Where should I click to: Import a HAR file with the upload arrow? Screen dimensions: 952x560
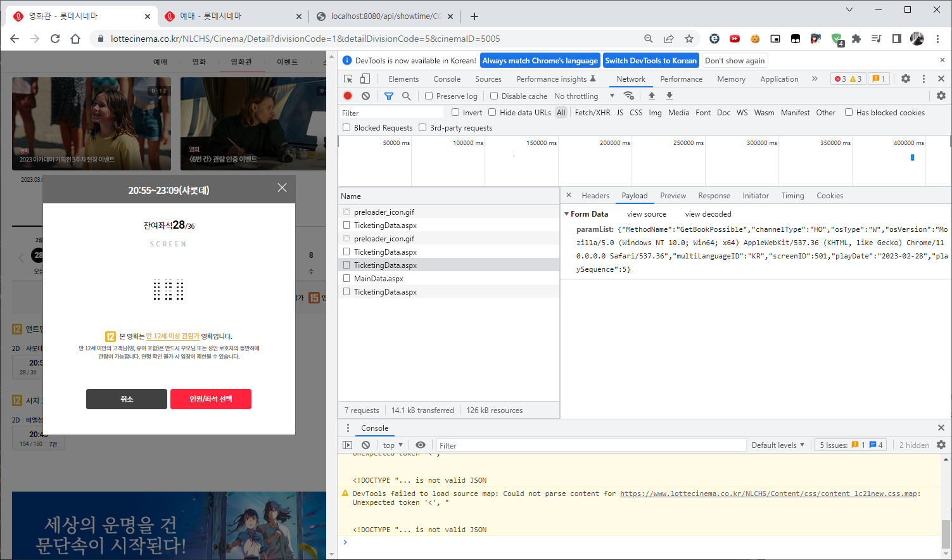pyautogui.click(x=652, y=96)
